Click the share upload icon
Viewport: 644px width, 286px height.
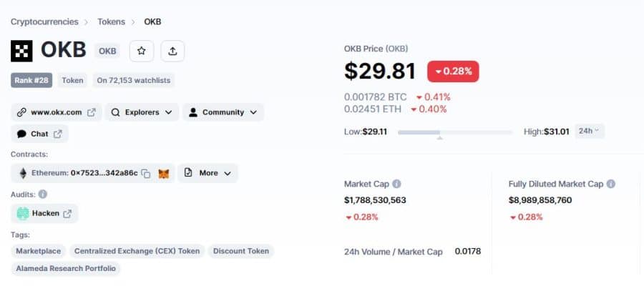click(x=172, y=51)
